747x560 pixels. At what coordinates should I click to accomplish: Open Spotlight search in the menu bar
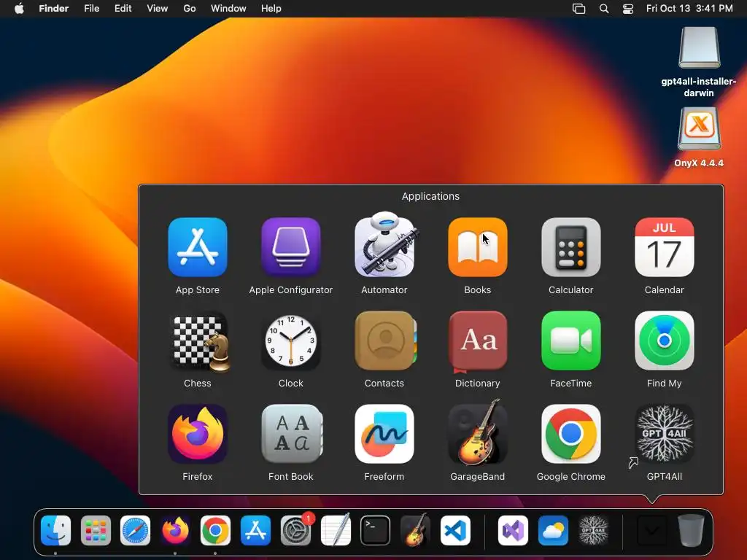coord(603,9)
